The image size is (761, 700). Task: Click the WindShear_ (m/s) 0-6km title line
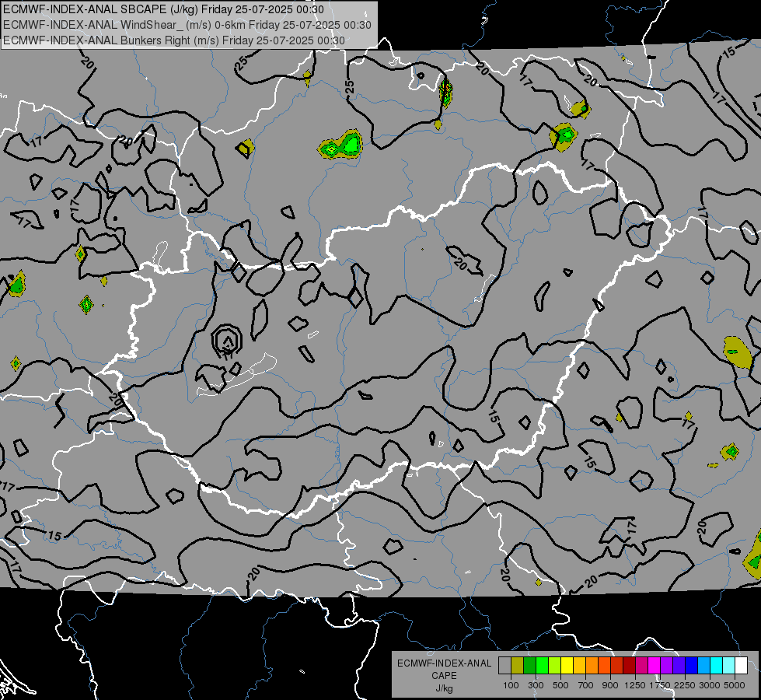click(187, 25)
